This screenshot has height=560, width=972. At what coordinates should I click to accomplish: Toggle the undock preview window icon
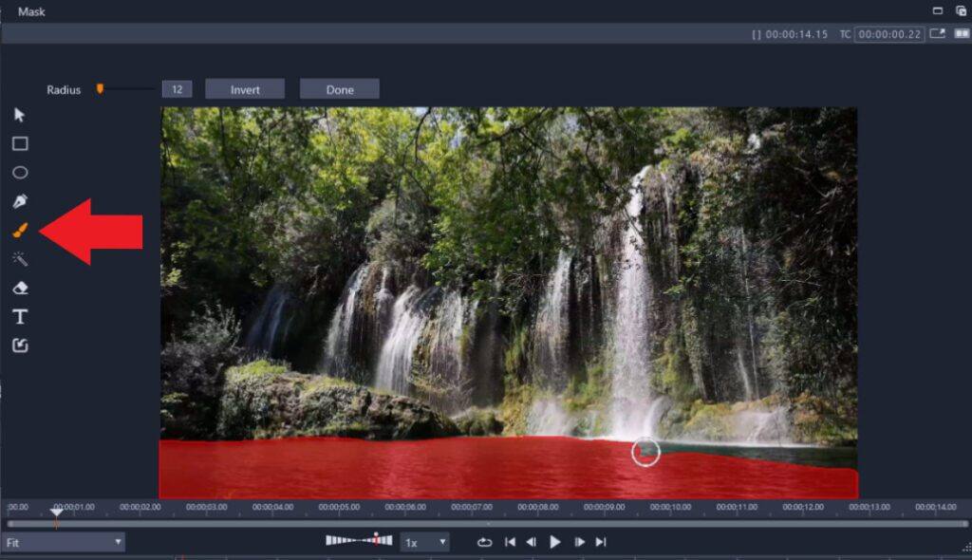pos(935,31)
